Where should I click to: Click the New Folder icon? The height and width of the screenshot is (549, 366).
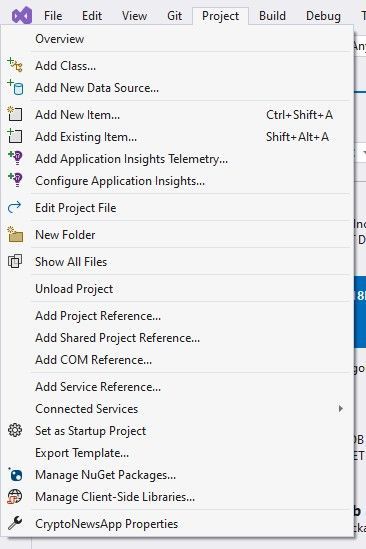(15, 234)
